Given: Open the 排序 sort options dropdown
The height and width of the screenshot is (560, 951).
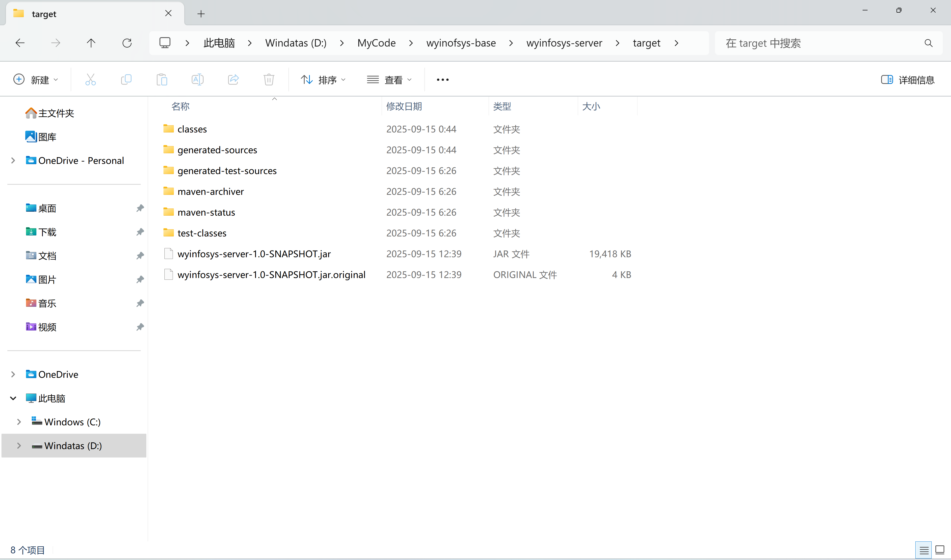Looking at the screenshot, I should coord(323,79).
